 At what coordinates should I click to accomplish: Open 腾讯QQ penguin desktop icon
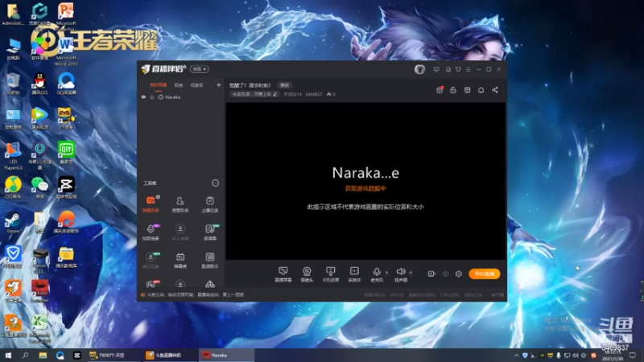39,84
